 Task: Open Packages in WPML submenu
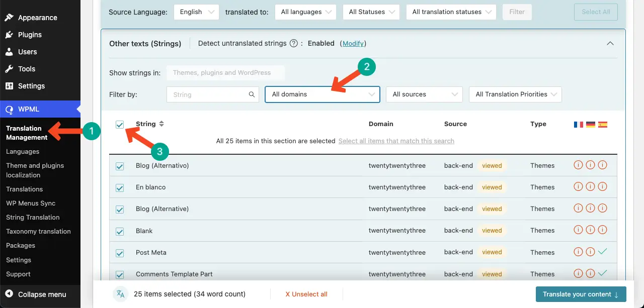click(21, 245)
